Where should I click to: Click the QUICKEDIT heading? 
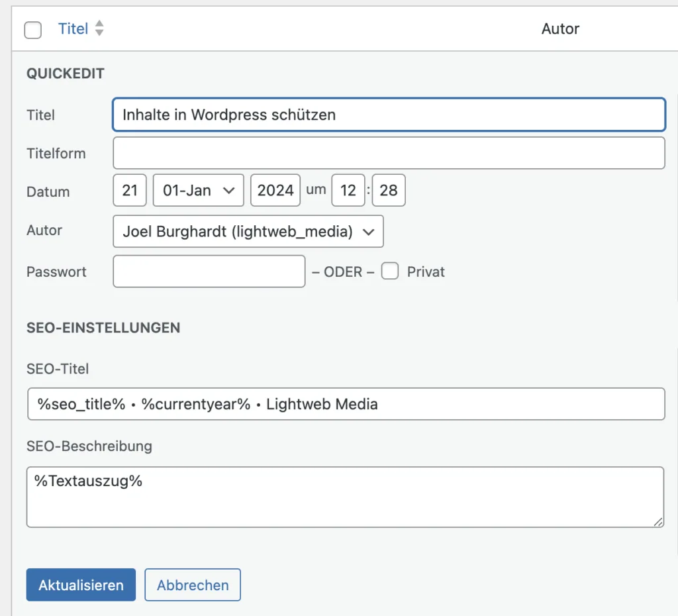coord(66,74)
